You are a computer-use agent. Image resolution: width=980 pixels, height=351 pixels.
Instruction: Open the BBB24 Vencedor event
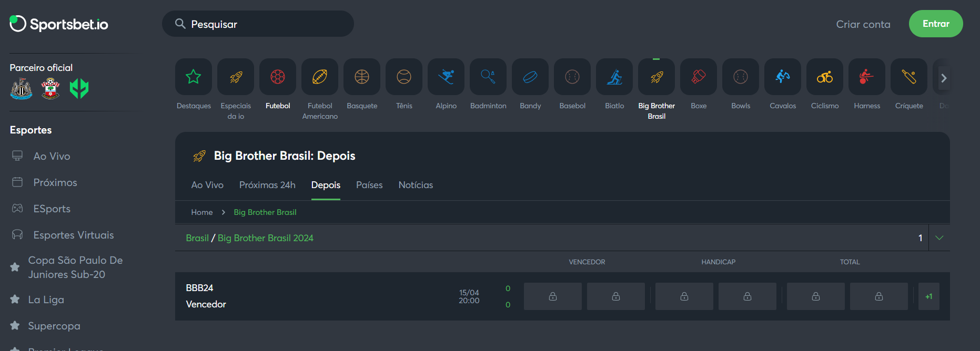tap(206, 296)
